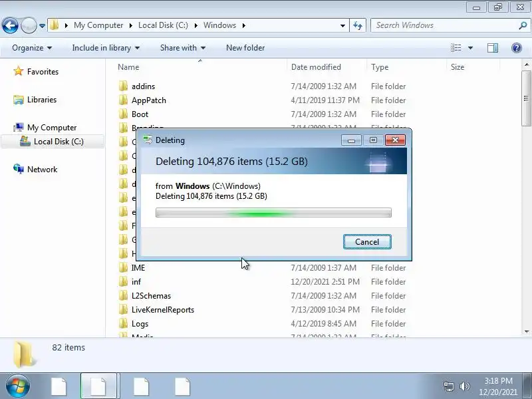532x399 pixels.
Task: Open Include in library menu
Action: [x=106, y=48]
